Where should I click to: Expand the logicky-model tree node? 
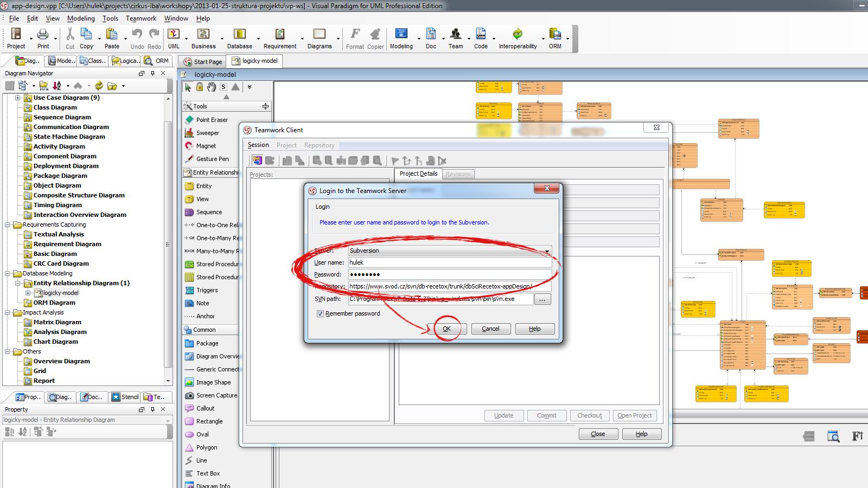[28, 293]
